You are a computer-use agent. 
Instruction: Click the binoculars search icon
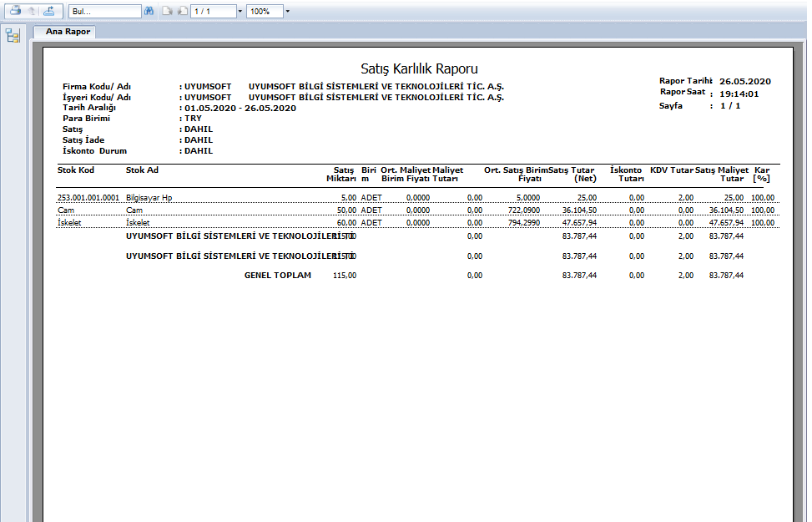149,12
